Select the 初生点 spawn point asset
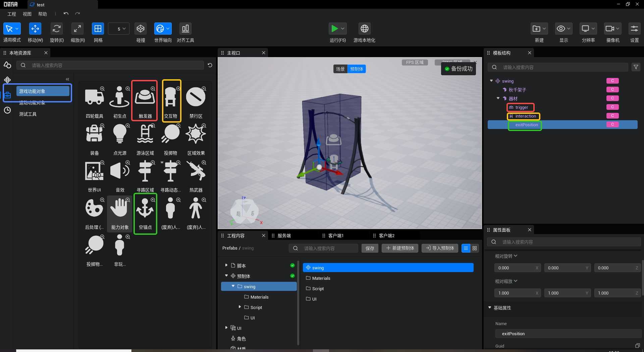The image size is (644, 352). tap(120, 101)
